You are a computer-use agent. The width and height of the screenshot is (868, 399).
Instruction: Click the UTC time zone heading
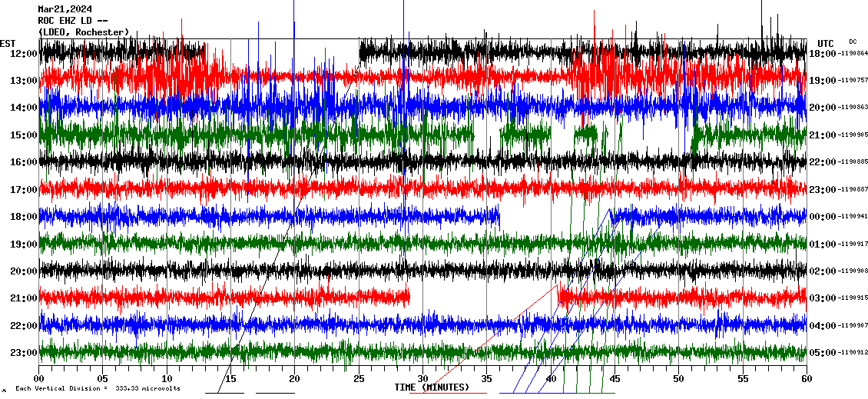tap(826, 43)
